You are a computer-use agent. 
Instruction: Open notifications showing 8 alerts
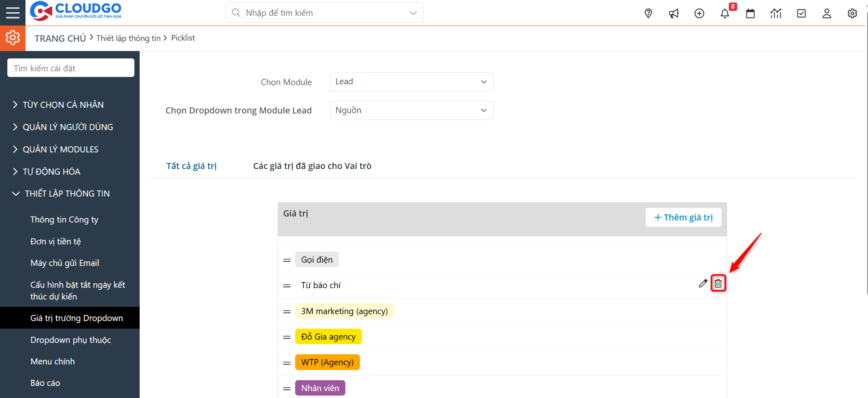click(725, 13)
